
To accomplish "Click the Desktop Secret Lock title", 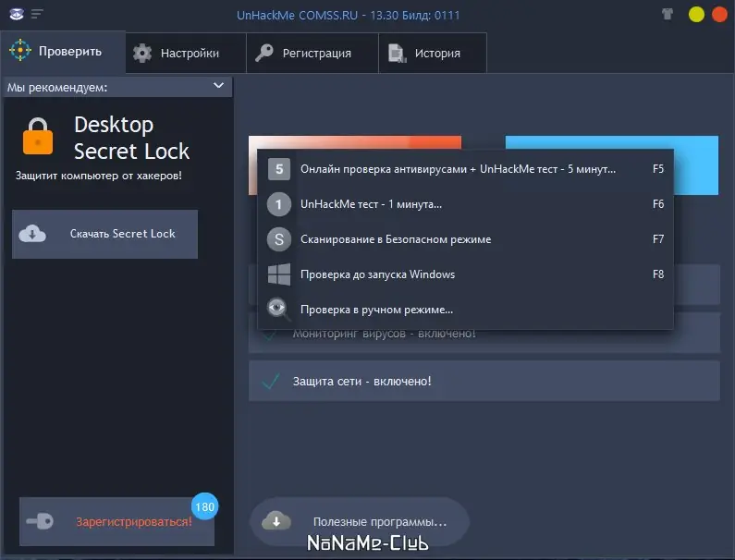I will [x=131, y=138].
